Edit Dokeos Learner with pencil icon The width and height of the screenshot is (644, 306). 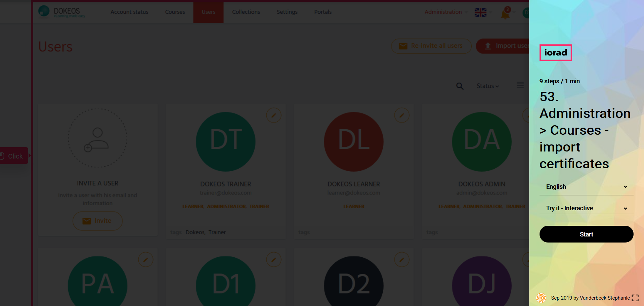point(401,116)
